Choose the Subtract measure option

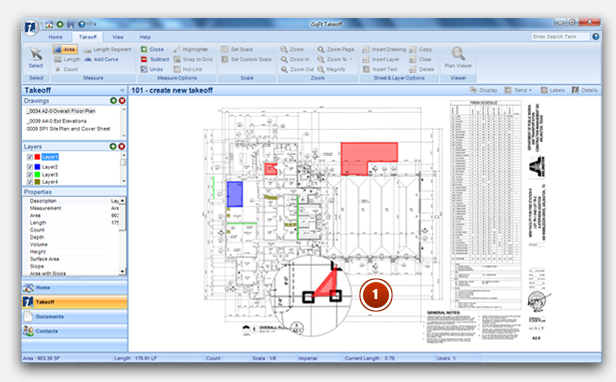155,59
